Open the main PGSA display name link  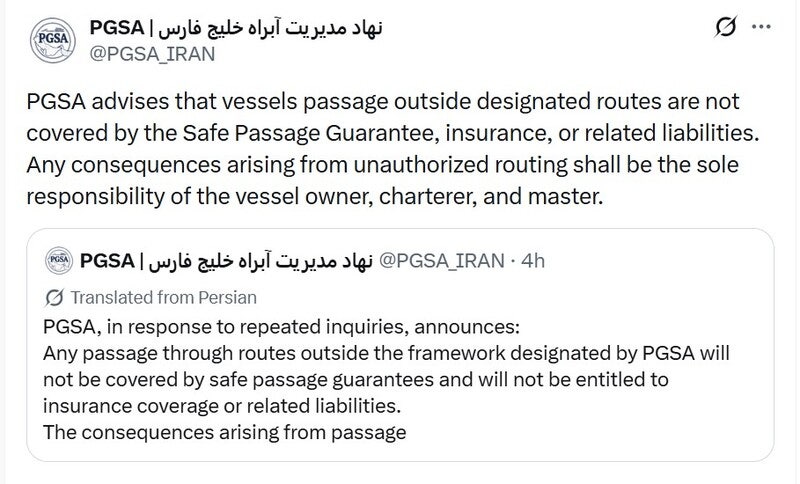tap(236, 28)
